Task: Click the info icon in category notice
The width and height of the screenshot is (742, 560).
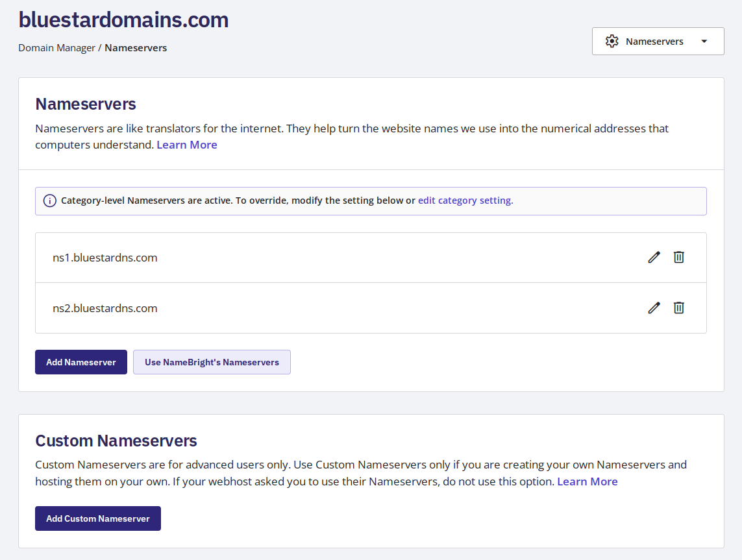Action: tap(49, 201)
